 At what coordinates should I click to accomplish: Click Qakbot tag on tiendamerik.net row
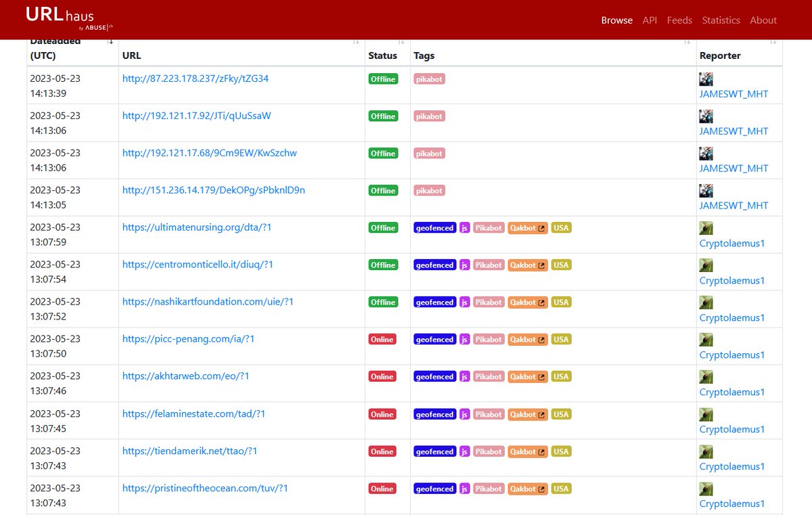point(528,451)
